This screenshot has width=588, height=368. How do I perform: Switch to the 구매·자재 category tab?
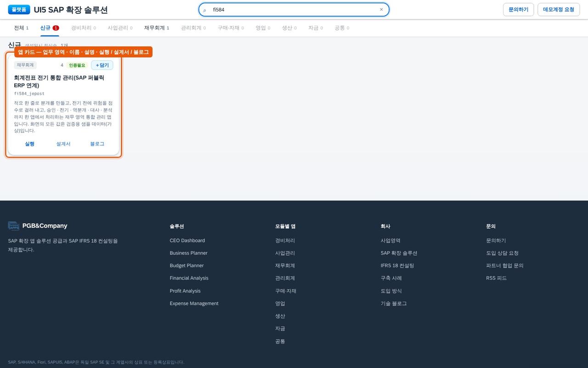pos(231,28)
